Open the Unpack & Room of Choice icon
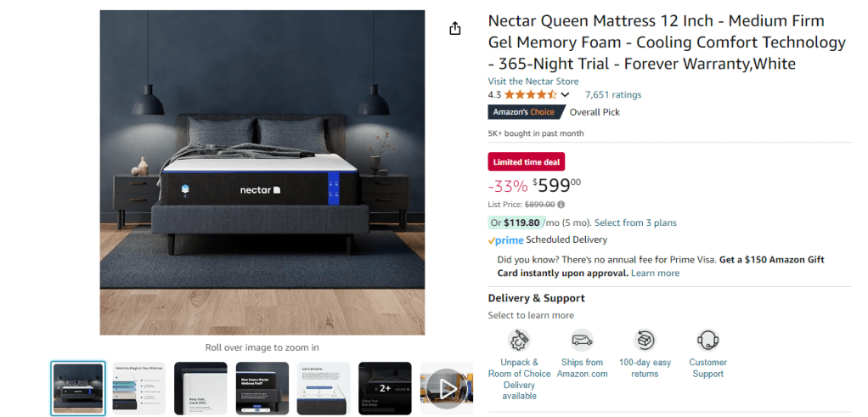 519,340
